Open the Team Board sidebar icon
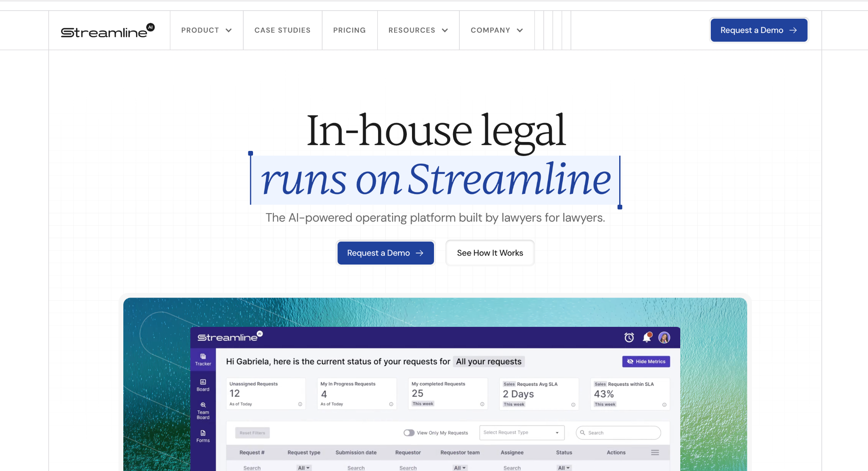The image size is (868, 471). [203, 411]
